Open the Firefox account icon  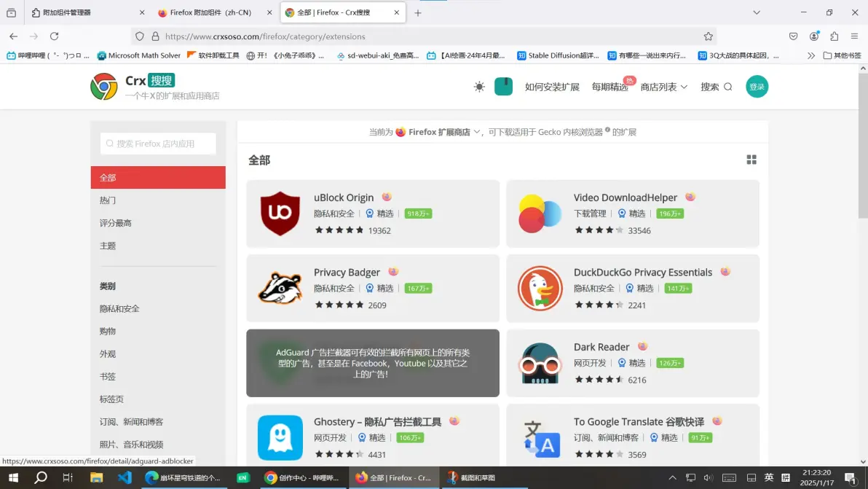814,36
